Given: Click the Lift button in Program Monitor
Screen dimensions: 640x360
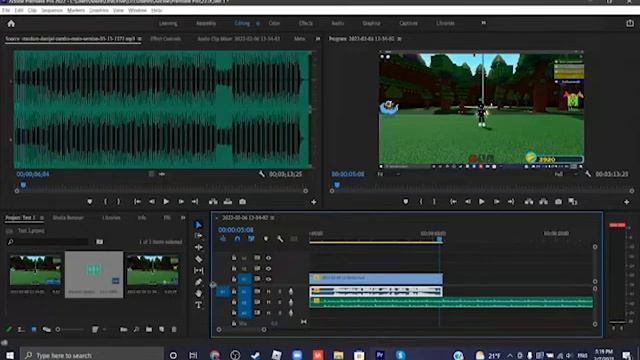Looking at the screenshot, I should pos(529,202).
